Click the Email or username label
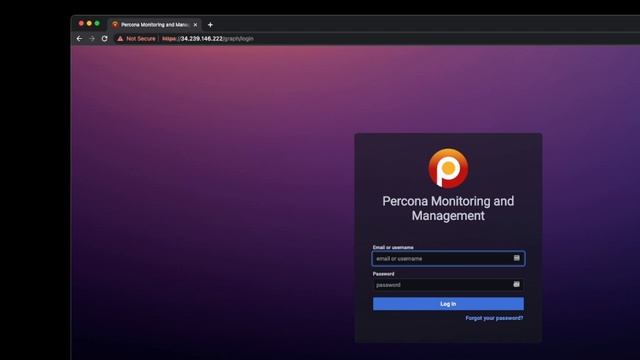The image size is (640, 360). tap(393, 247)
